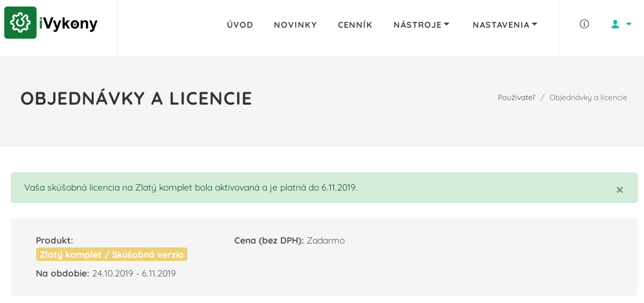This screenshot has width=644, height=303.
Task: Expand the NÁSTROJE dropdown menu
Action: (421, 25)
